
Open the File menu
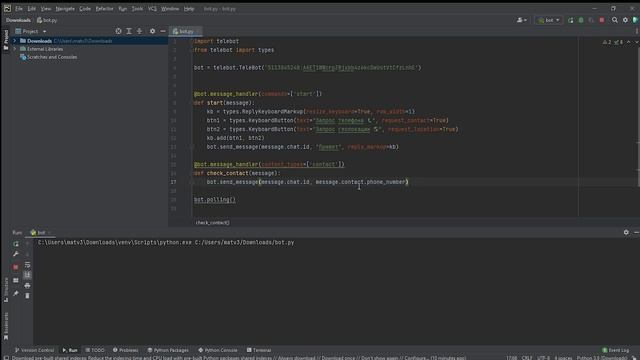pyautogui.click(x=19, y=9)
